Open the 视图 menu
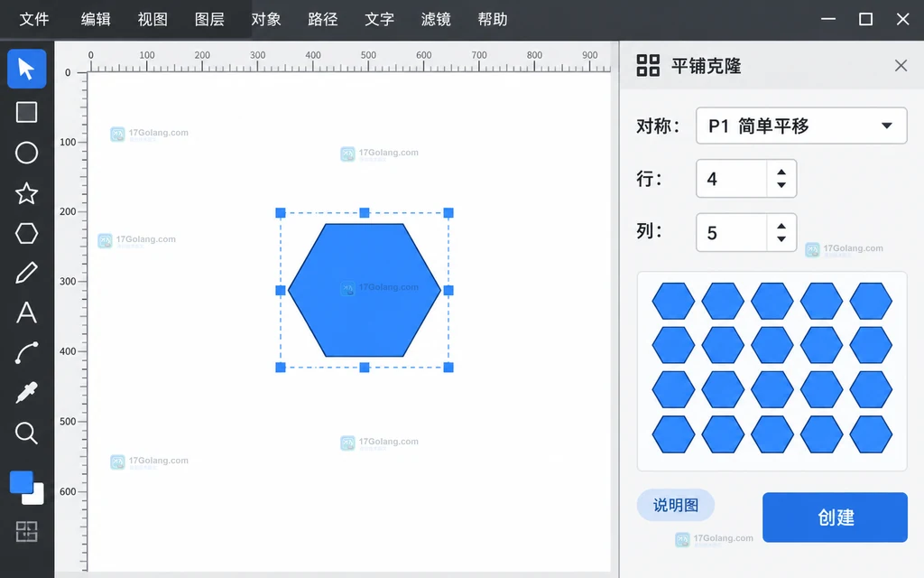 pos(152,20)
